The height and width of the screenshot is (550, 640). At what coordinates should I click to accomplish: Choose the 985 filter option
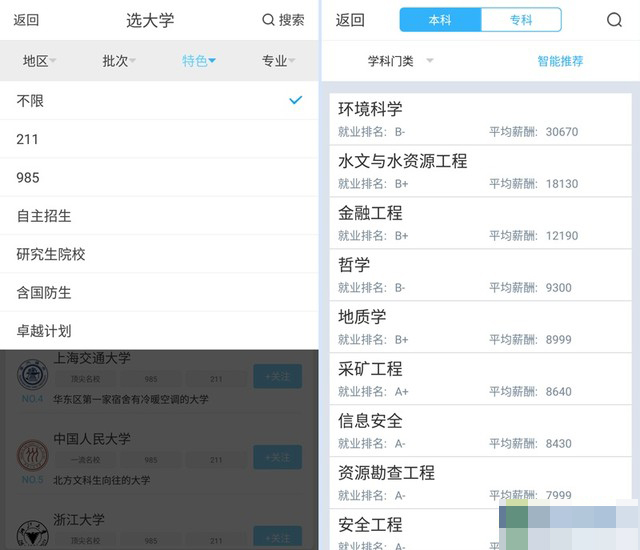pyautogui.click(x=159, y=177)
